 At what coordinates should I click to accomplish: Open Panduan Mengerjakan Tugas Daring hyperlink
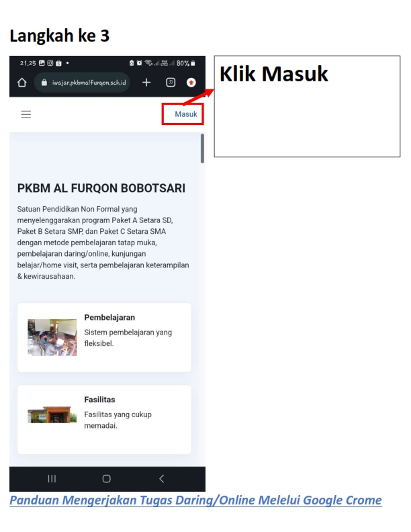195,500
